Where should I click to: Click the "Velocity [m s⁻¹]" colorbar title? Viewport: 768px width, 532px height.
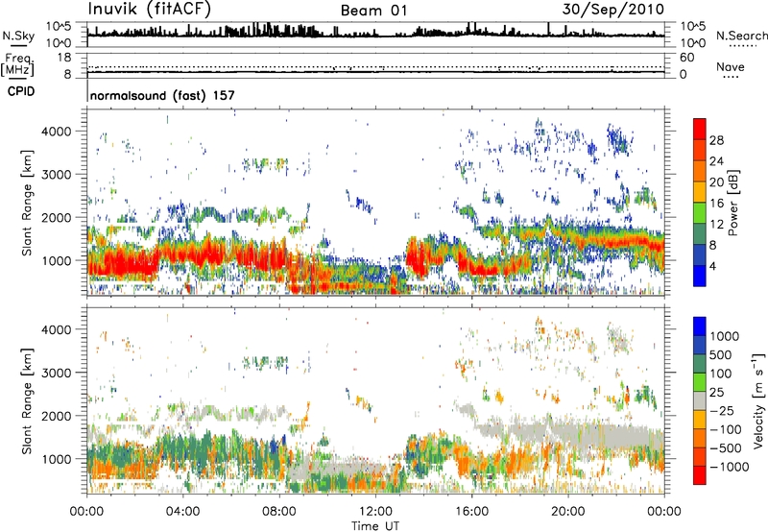coord(758,400)
